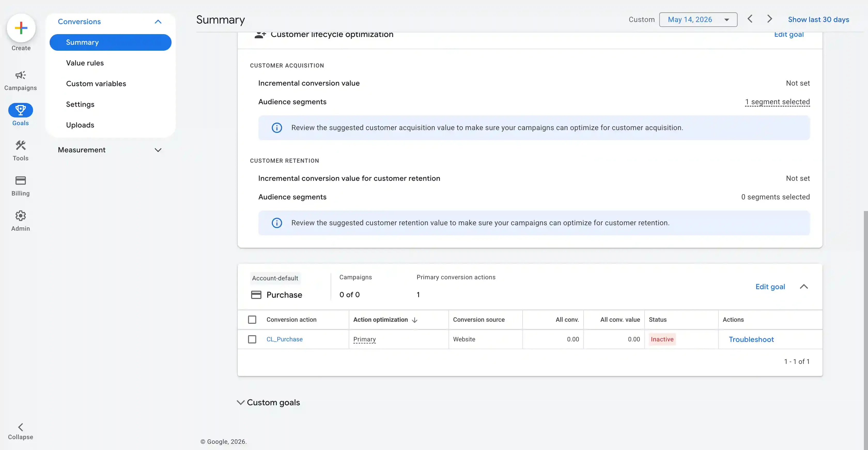Image resolution: width=868 pixels, height=450 pixels.
Task: Expand the Measurement menu section
Action: click(x=158, y=150)
